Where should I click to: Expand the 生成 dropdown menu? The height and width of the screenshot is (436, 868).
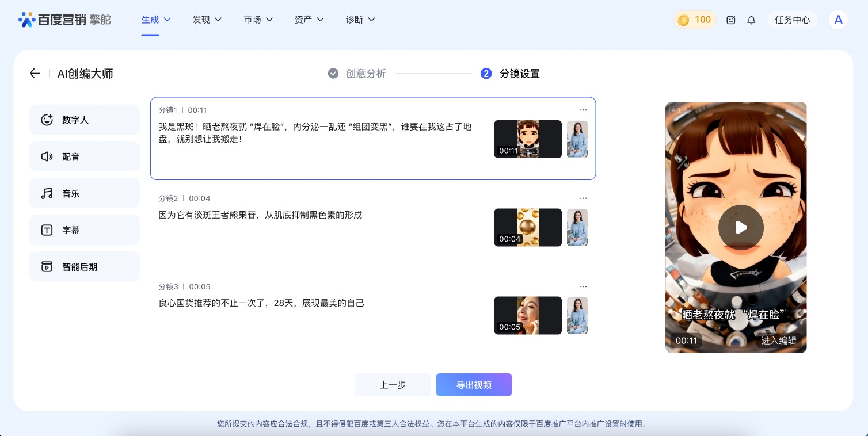[x=156, y=20]
